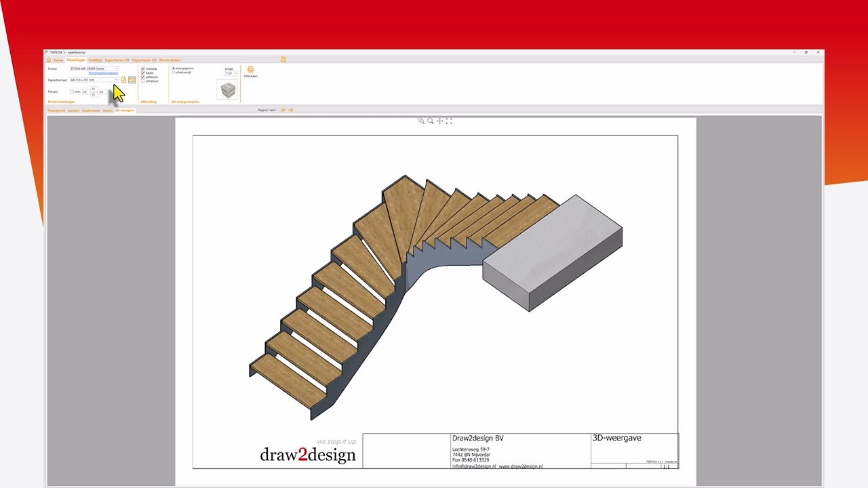The width and height of the screenshot is (868, 488).
Task: Click the left margin input field
Action: [x=85, y=92]
